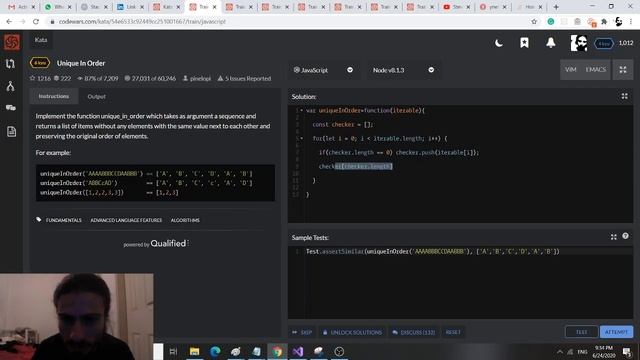This screenshot has height=360, width=640.
Task: Open the Sample Tests help icon
Action: click(x=625, y=236)
